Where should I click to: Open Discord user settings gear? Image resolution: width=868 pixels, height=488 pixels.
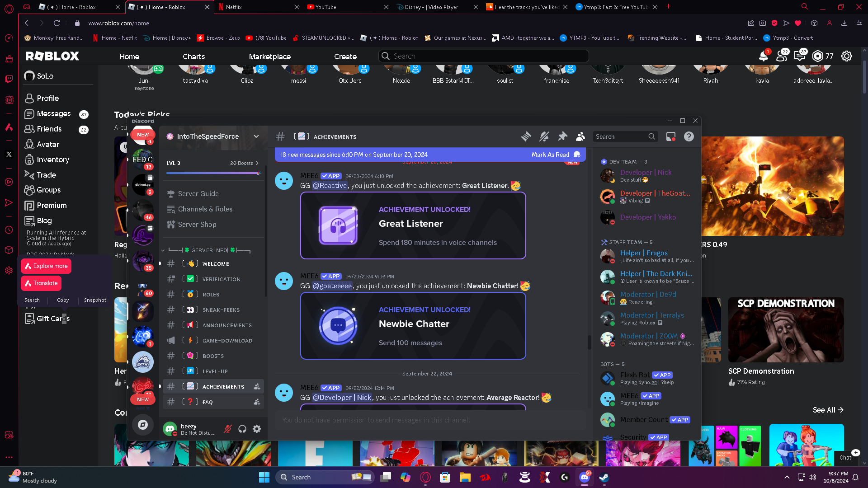[257, 429]
